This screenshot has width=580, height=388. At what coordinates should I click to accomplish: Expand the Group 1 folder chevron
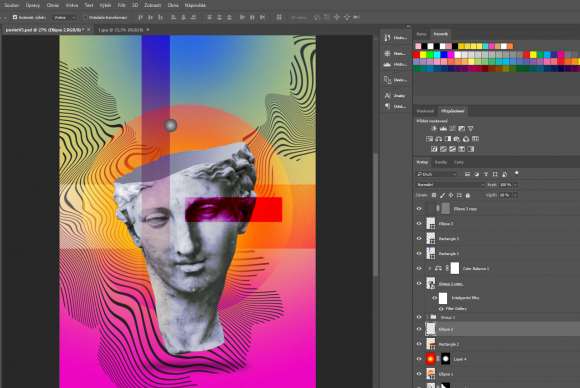pyautogui.click(x=427, y=317)
